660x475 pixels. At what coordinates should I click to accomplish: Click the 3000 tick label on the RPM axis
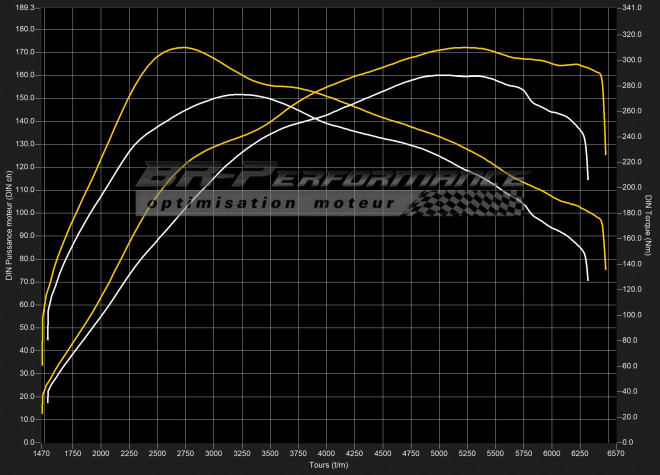tap(213, 454)
